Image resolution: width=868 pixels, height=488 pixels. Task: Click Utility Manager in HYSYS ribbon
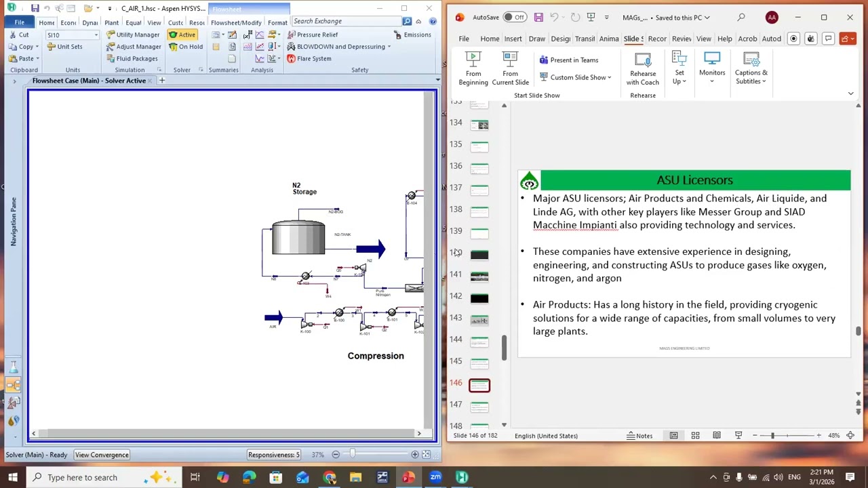133,35
